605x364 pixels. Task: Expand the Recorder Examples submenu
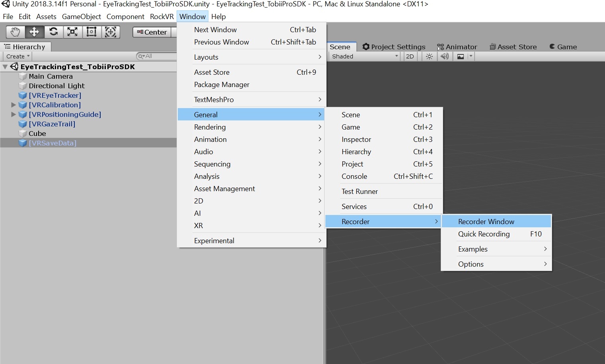click(x=496, y=249)
